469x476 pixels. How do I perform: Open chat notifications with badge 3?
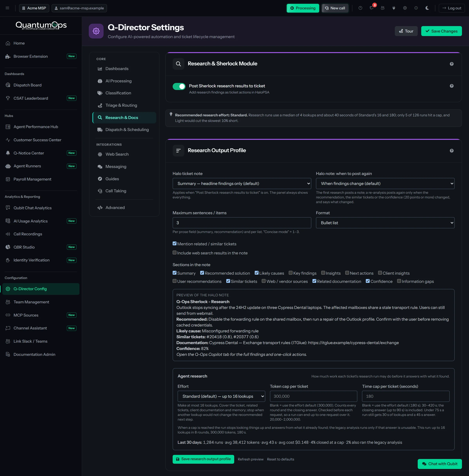tap(371, 8)
